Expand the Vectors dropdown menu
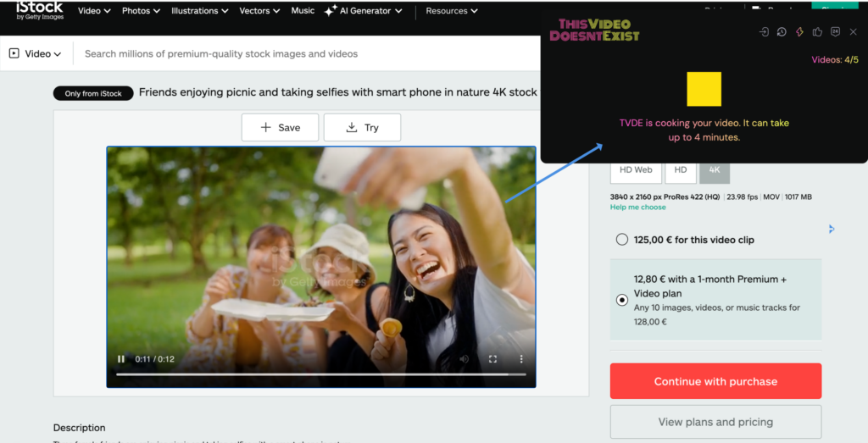The height and width of the screenshot is (443, 868). [259, 10]
